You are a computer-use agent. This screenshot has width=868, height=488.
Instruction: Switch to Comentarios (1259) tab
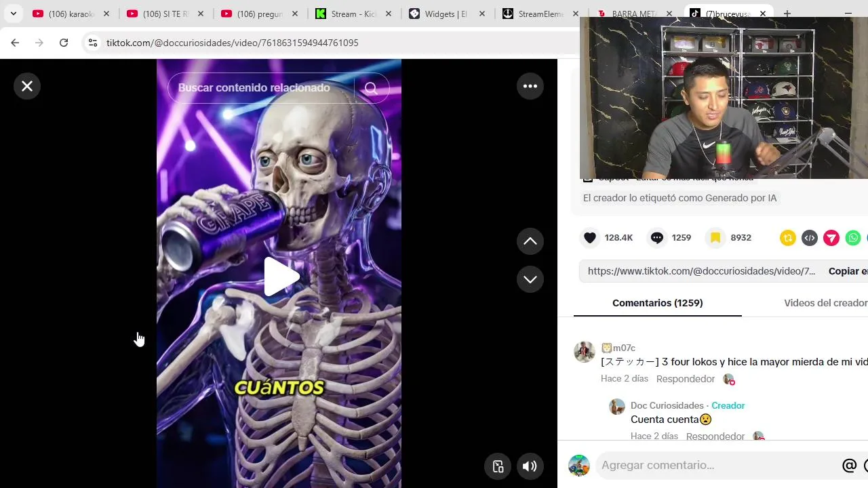click(657, 303)
